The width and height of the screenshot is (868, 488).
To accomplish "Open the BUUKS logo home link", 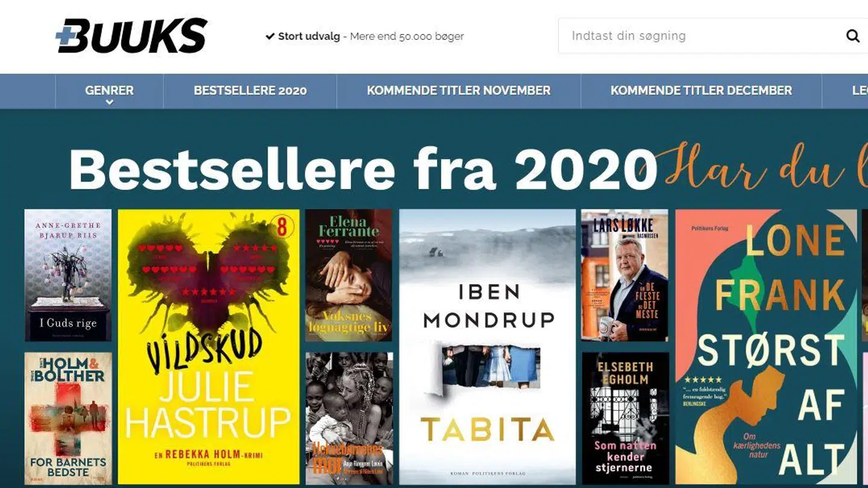I will pos(131,36).
